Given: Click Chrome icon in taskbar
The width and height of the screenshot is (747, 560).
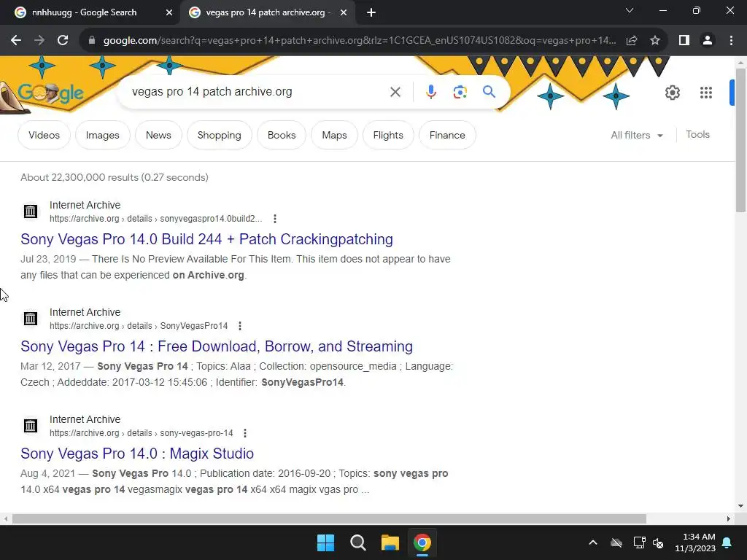Looking at the screenshot, I should click(422, 542).
